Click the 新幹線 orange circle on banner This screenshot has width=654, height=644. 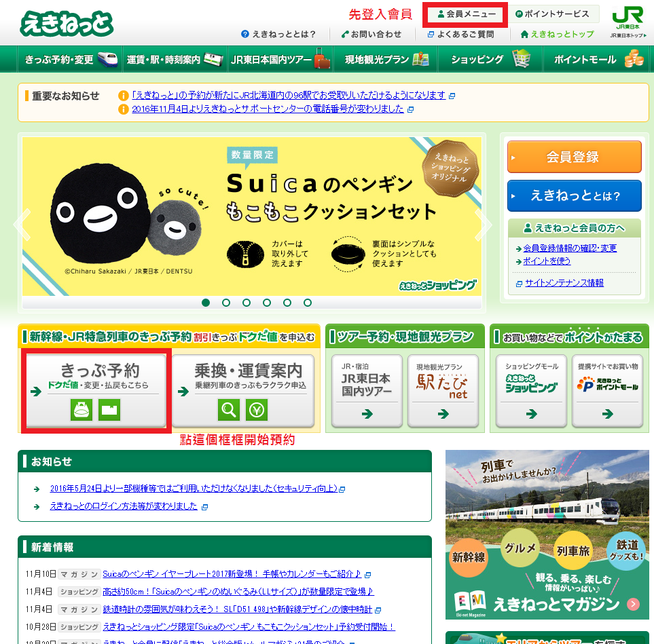(x=469, y=557)
